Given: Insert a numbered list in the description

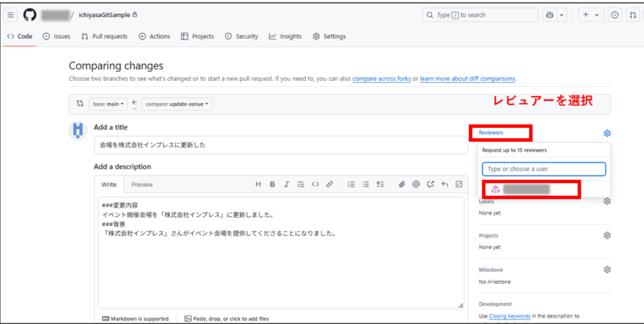Looking at the screenshot, I should tap(351, 184).
